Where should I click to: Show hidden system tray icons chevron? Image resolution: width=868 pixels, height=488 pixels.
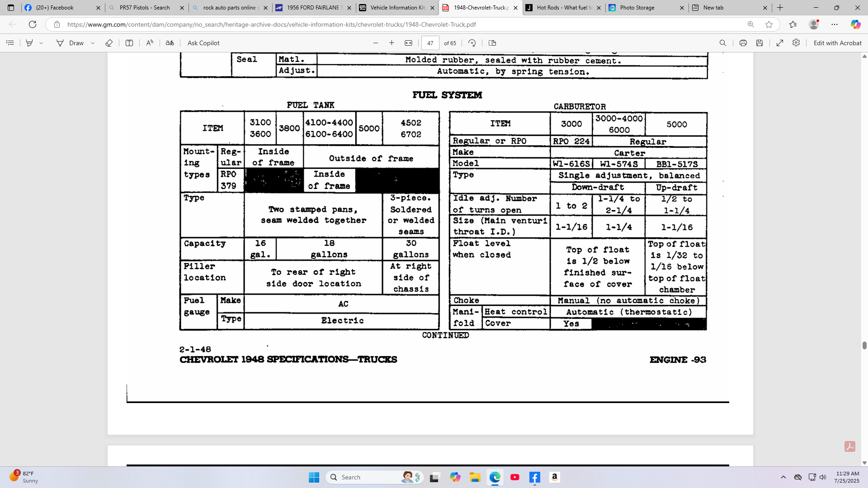(x=783, y=477)
